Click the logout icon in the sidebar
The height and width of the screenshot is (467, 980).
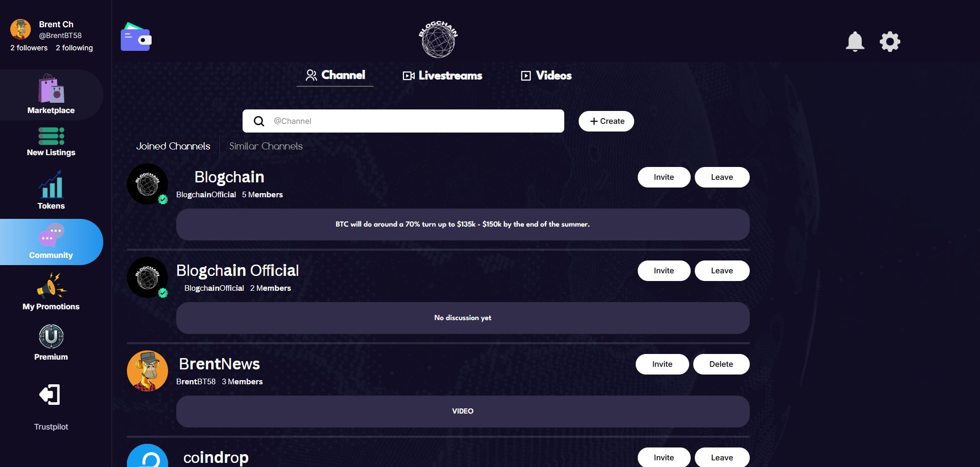[50, 395]
